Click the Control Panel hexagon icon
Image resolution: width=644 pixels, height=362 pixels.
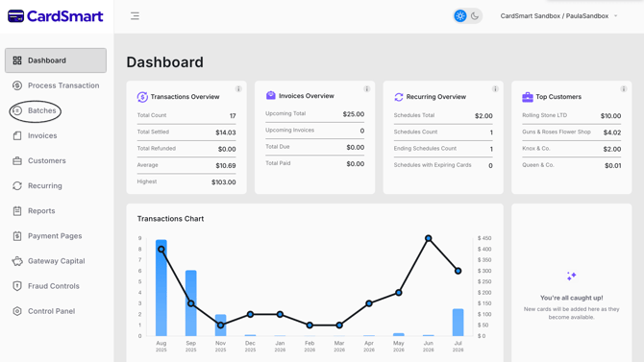[x=17, y=311]
